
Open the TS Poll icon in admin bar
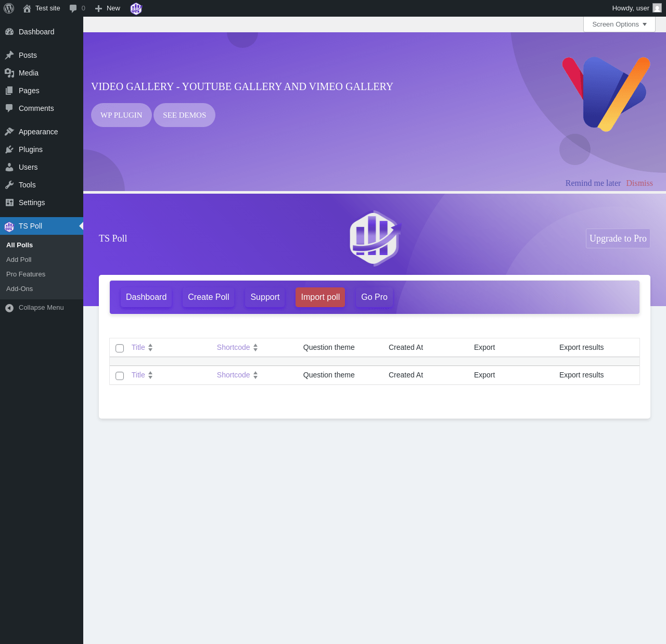pos(136,8)
